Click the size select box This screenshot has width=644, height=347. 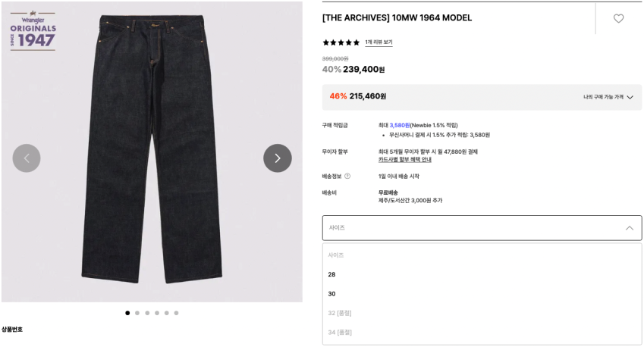tap(482, 227)
